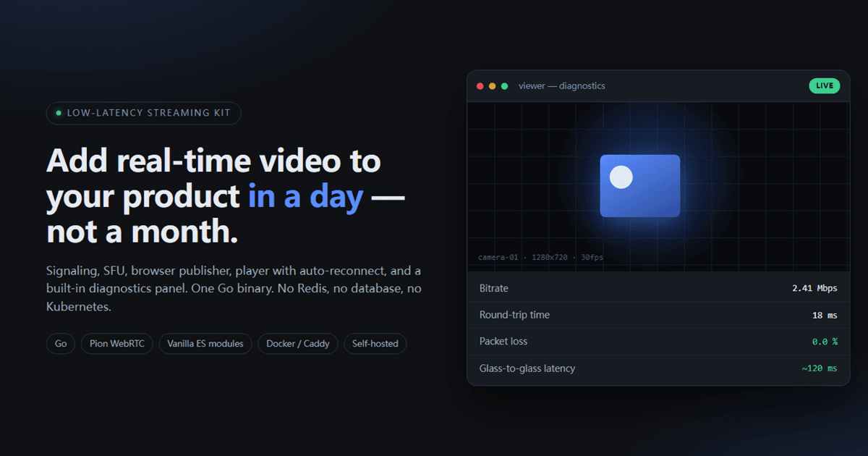Click the yellow window dot in viewer panel

(x=492, y=86)
